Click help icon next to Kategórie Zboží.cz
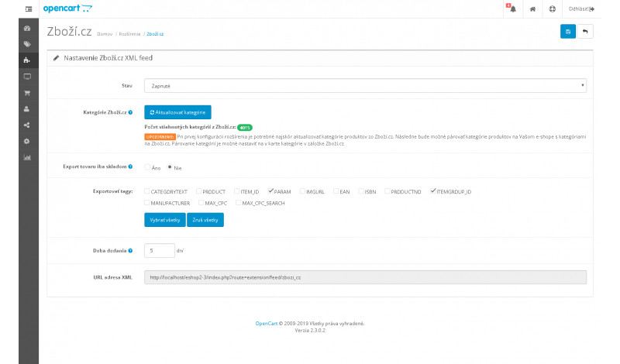The image size is (620, 364). click(x=130, y=112)
